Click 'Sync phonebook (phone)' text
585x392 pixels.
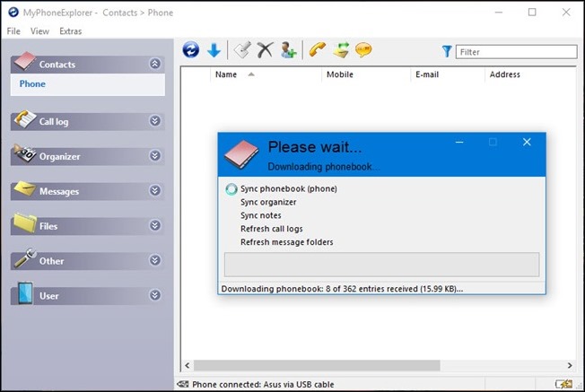(x=289, y=188)
